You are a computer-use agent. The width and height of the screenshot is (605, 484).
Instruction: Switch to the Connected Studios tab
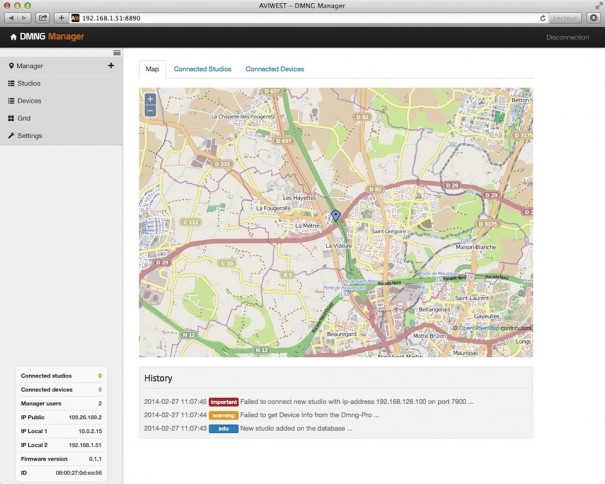pyautogui.click(x=202, y=69)
